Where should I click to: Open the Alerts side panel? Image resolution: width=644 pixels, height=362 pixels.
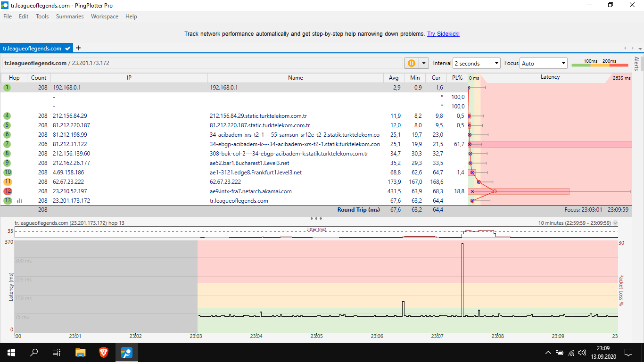click(637, 64)
